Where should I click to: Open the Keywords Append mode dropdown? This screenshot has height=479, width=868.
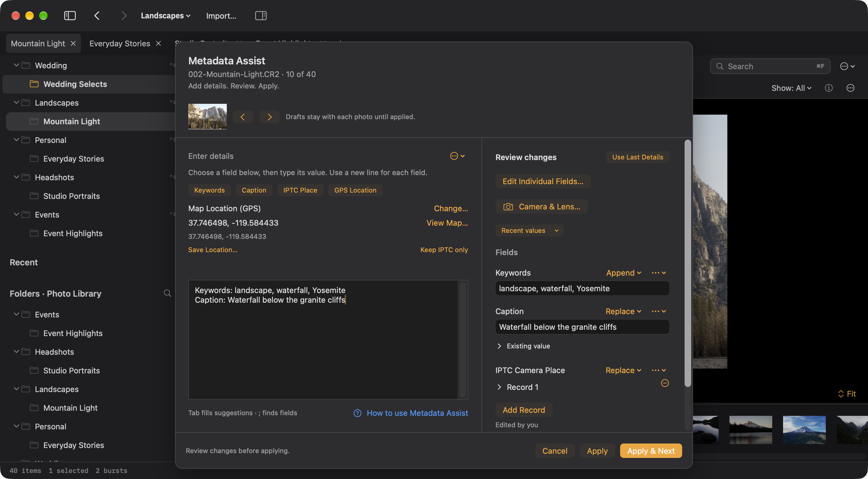pos(623,273)
